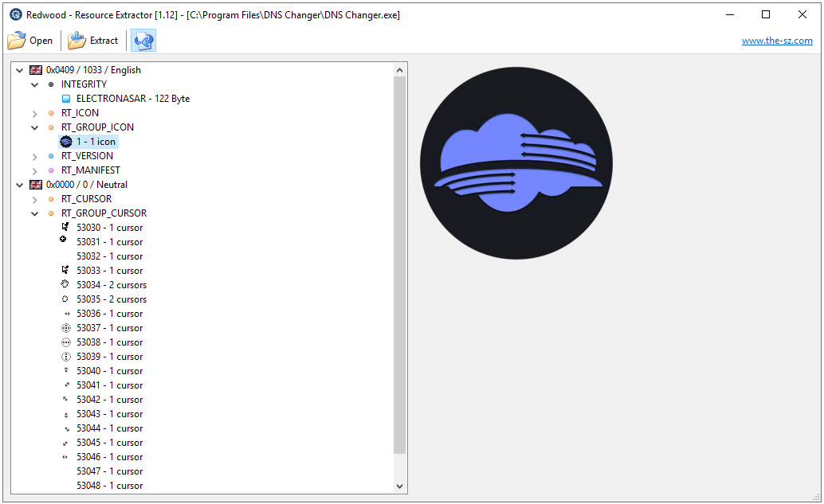
Task: Select the RT_CURSOR label
Action: pos(86,199)
